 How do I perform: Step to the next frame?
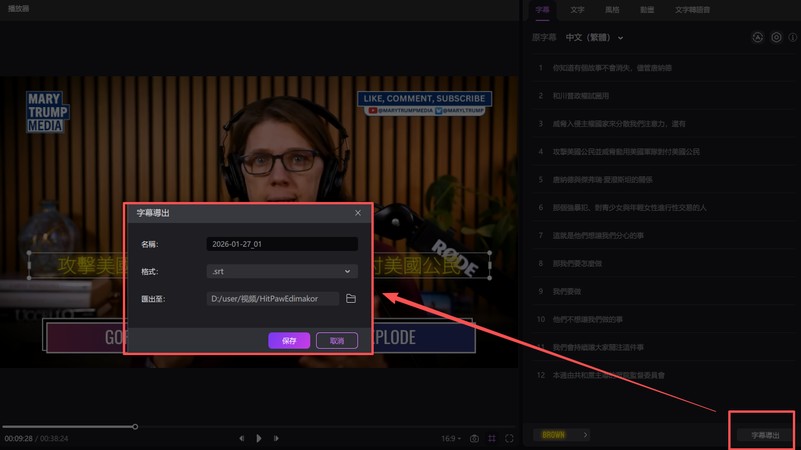[276, 438]
